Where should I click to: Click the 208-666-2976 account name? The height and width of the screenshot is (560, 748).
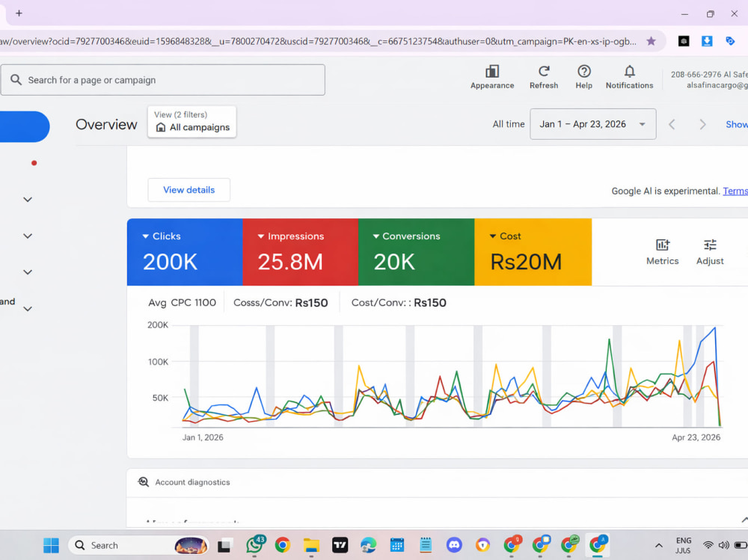709,75
